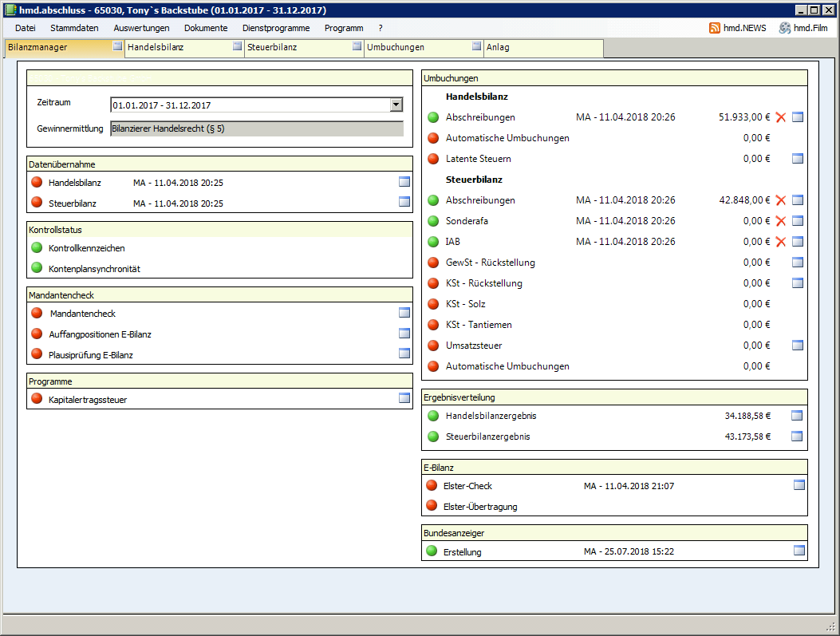The image size is (840, 636).
Task: Click the Gewinnermittlung field
Action: 256,128
